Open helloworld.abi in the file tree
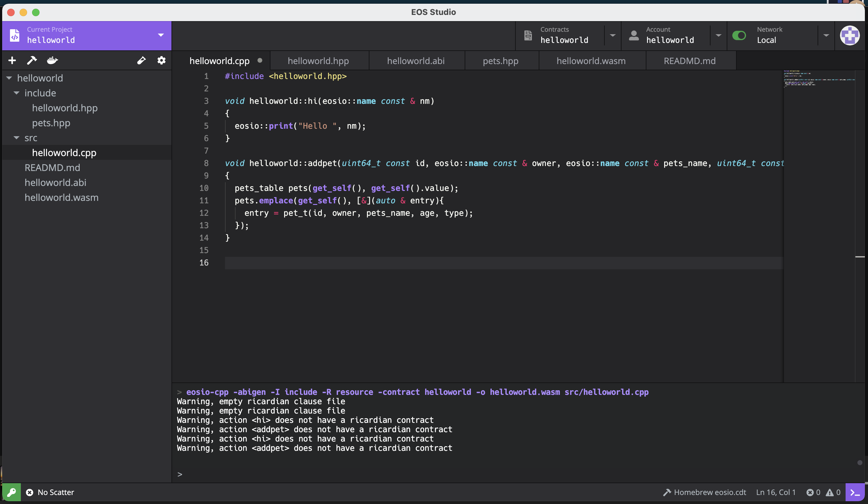 tap(55, 183)
